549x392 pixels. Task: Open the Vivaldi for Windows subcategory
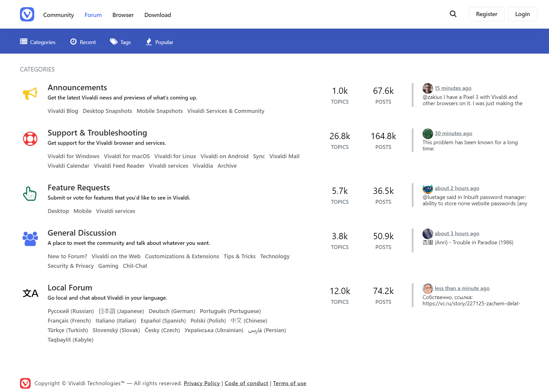click(x=74, y=156)
